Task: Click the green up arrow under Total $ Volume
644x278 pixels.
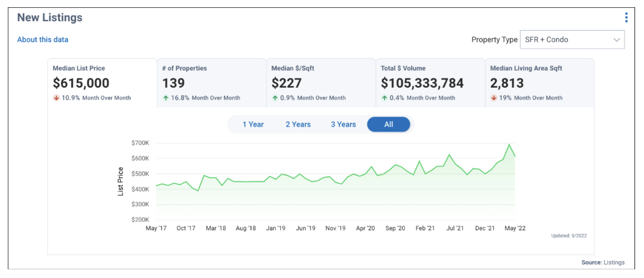Action: click(384, 98)
